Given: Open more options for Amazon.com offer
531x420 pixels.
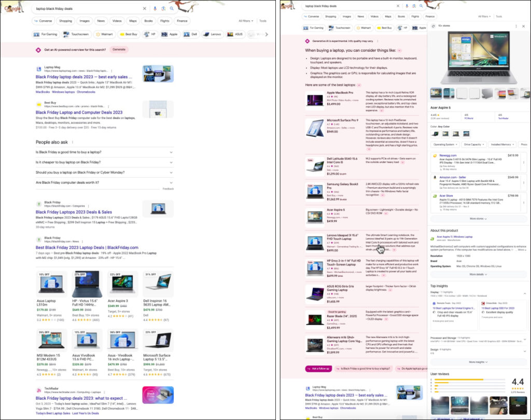Looking at the screenshot, I should click(524, 183).
